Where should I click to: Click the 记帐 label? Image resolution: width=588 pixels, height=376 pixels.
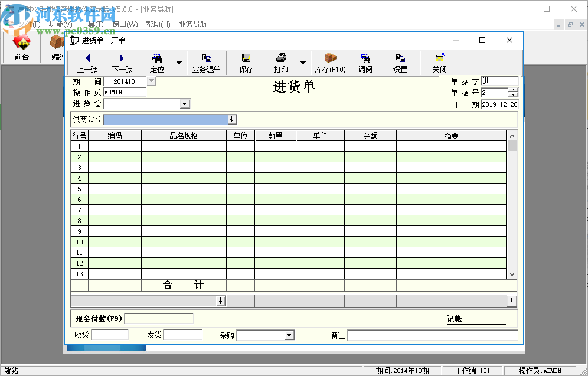(454, 319)
